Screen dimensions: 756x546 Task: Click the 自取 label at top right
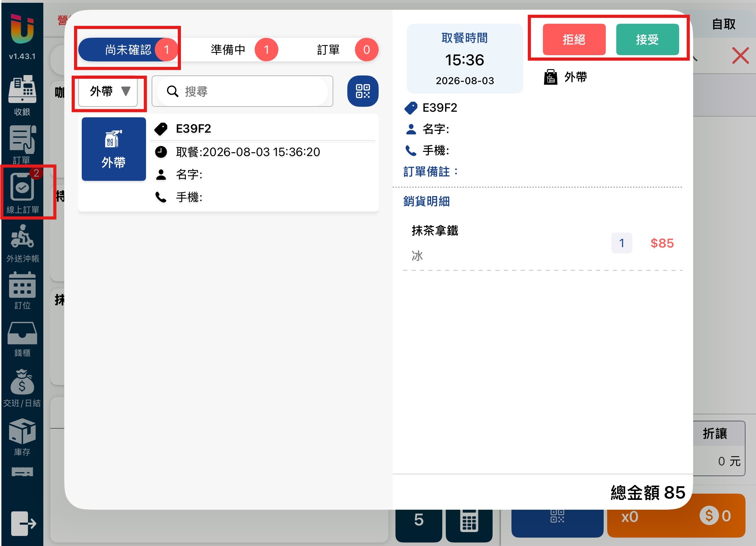click(724, 24)
